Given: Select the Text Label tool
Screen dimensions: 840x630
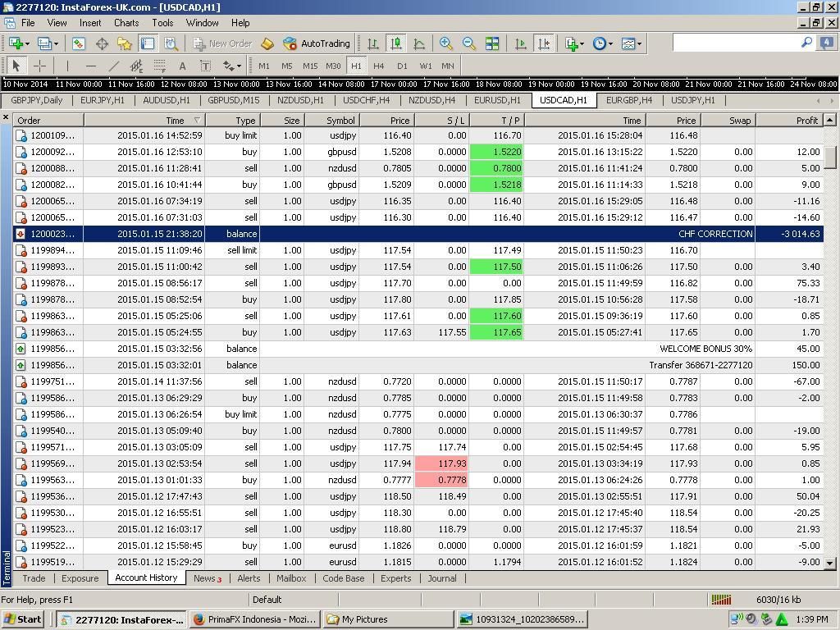Looking at the screenshot, I should click(206, 66).
